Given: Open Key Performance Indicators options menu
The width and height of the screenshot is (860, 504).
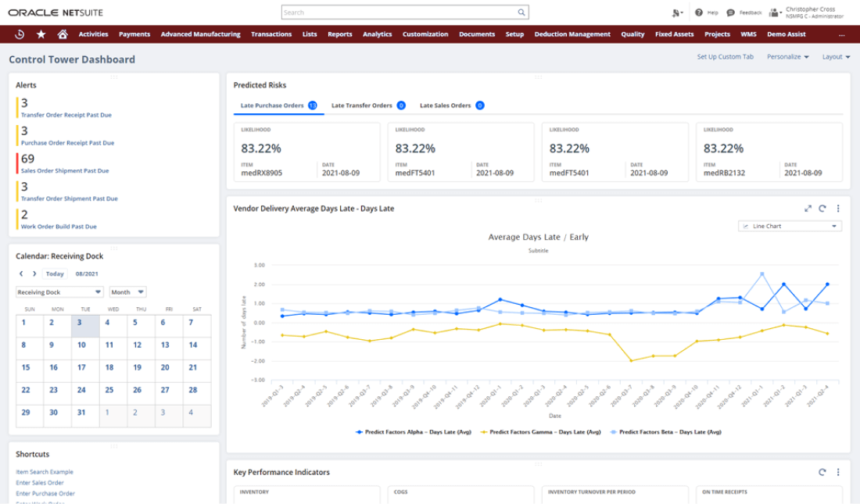Looking at the screenshot, I should click(x=838, y=472).
